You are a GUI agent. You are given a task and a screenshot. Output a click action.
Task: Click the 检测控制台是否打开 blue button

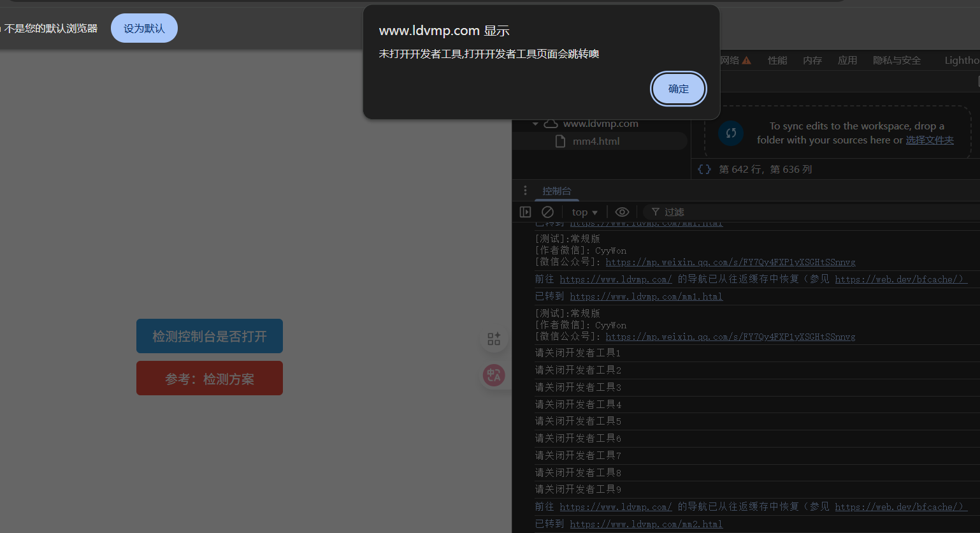pyautogui.click(x=210, y=336)
